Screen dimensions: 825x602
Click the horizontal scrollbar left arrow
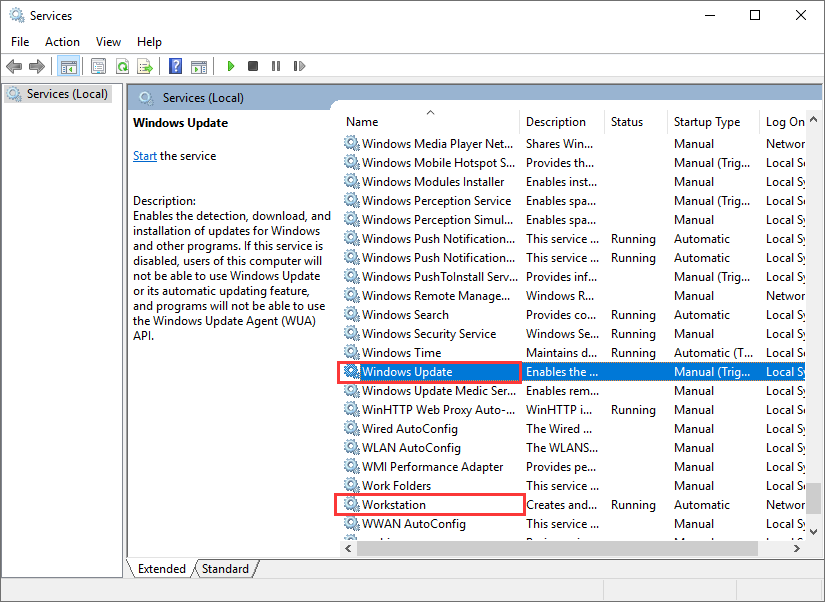click(x=348, y=548)
